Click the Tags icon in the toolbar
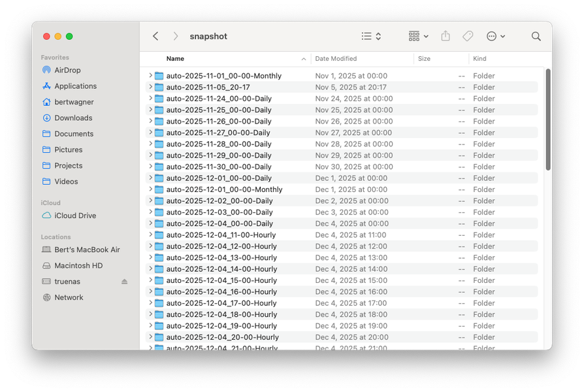Screen dimensions: 584x392 tap(468, 36)
